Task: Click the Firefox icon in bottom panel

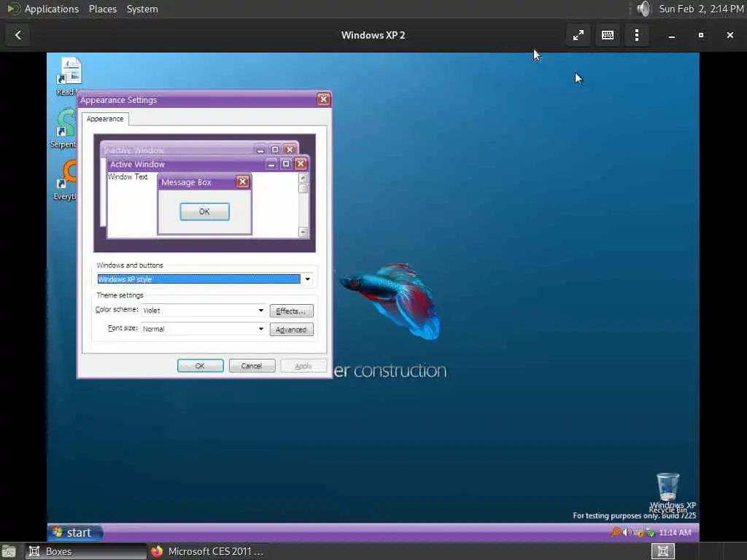Action: click(157, 551)
